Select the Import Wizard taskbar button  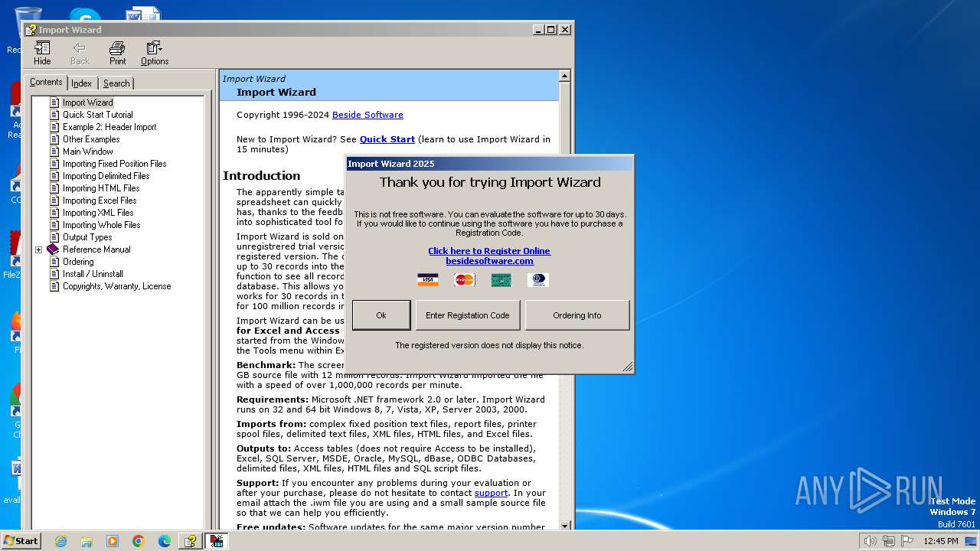coord(216,541)
